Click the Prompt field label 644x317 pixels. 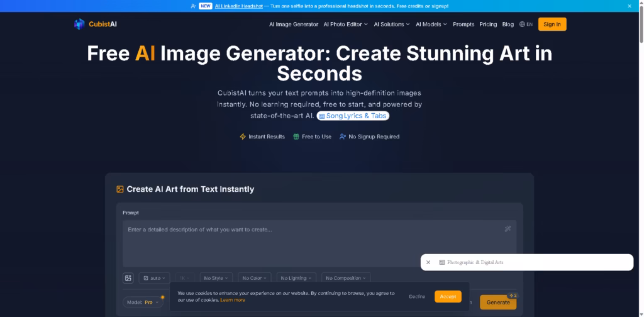click(131, 213)
